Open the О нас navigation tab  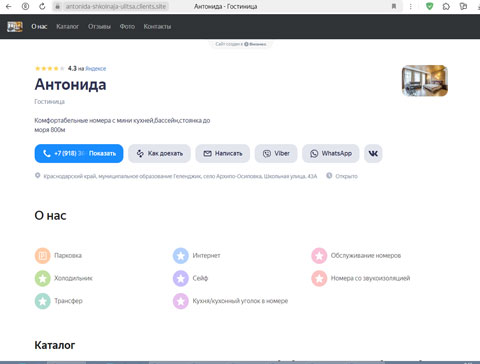tap(39, 27)
